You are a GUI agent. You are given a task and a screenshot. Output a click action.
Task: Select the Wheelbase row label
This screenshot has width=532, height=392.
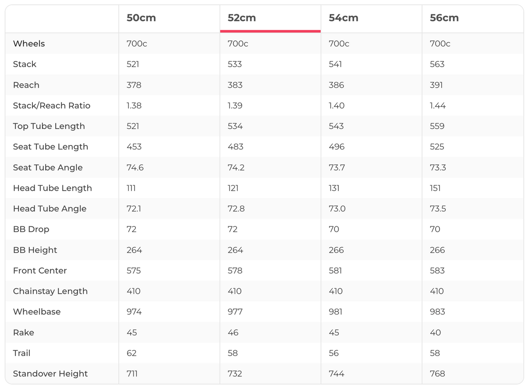[x=37, y=312]
